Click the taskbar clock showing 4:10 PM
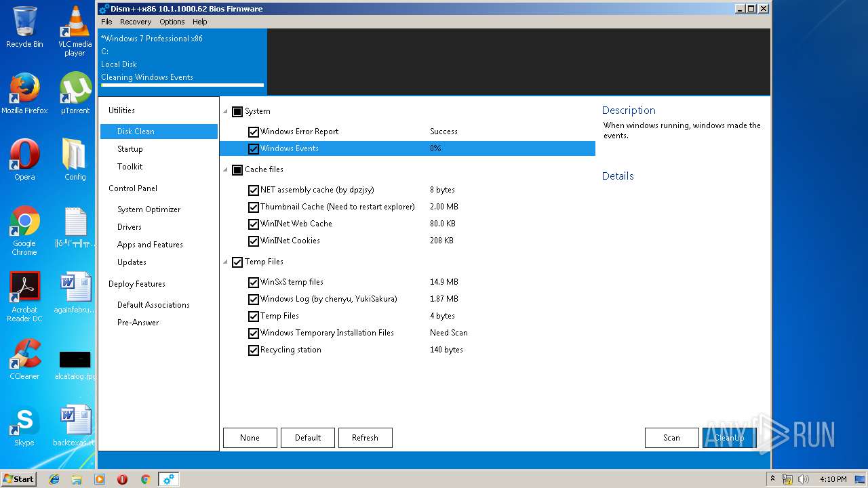 click(833, 479)
